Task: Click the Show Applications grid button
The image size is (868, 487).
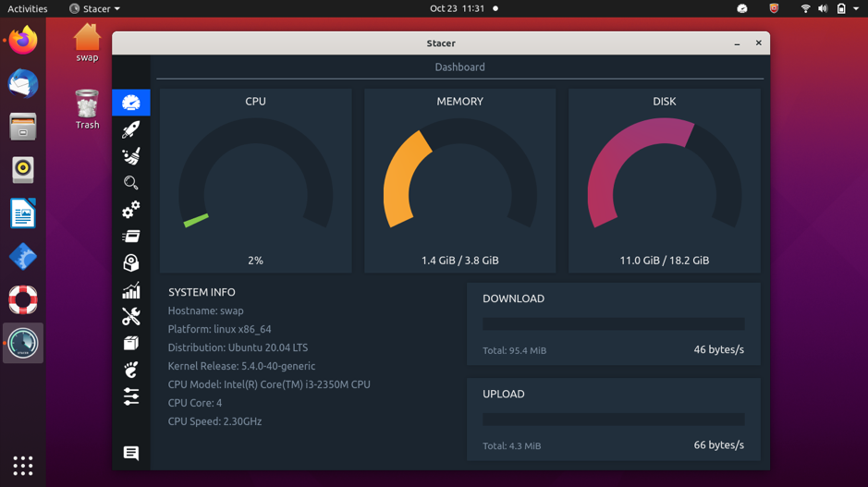Action: 23,465
